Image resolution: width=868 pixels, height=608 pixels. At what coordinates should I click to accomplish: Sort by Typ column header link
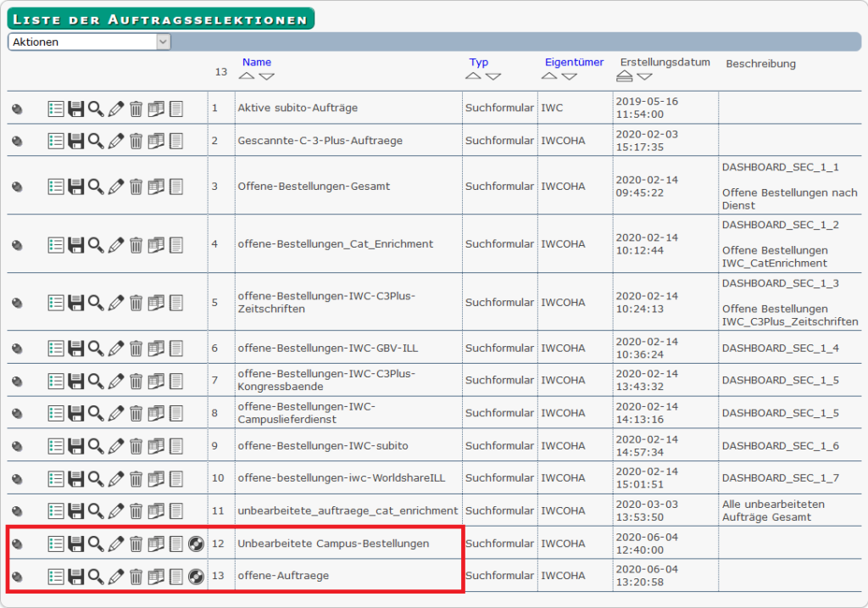[x=479, y=62]
